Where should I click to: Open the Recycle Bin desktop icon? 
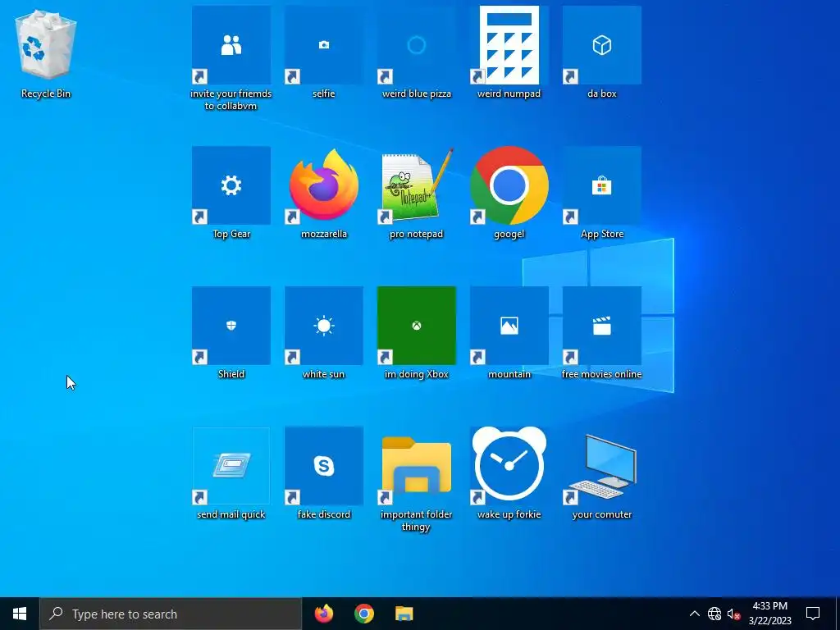[46, 53]
